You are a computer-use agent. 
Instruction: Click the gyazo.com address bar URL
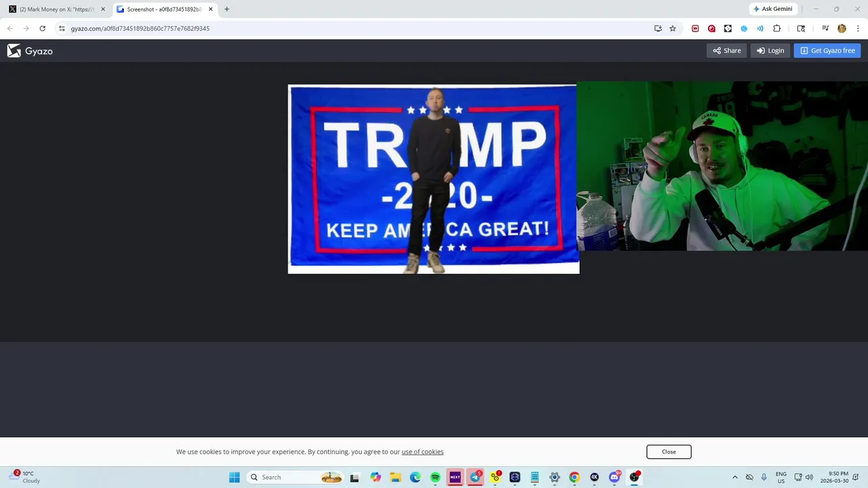[x=140, y=28]
